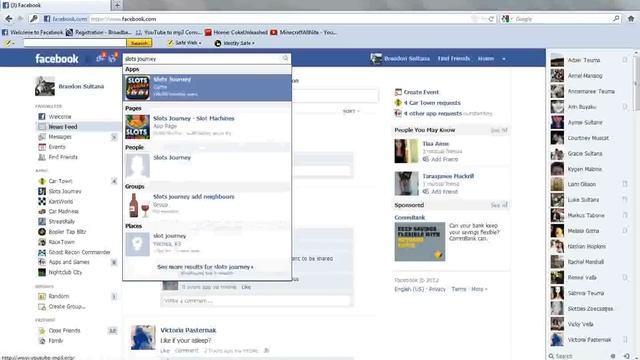Image resolution: width=640 pixels, height=360 pixels.
Task: Click the search magnifier in Facebook search box
Action: (x=285, y=58)
